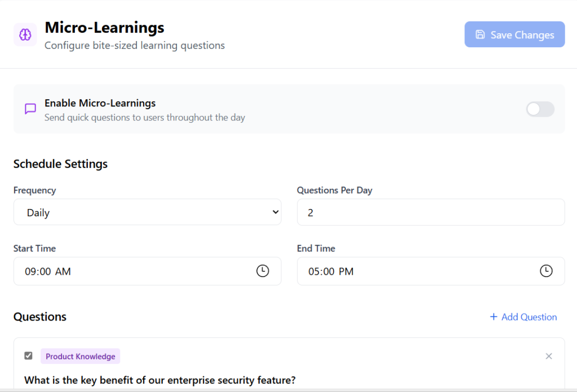Open the End Time clock picker icon
The image size is (577, 392).
pyautogui.click(x=546, y=271)
